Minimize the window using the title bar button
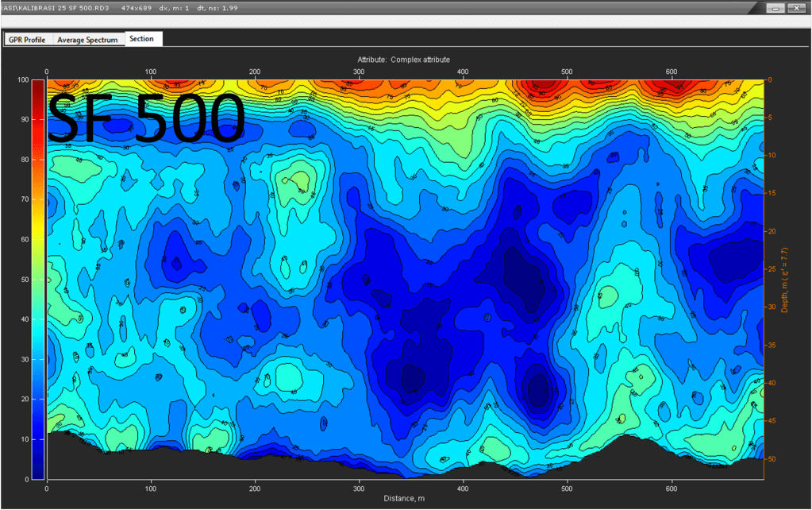The image size is (812, 510). [x=775, y=7]
